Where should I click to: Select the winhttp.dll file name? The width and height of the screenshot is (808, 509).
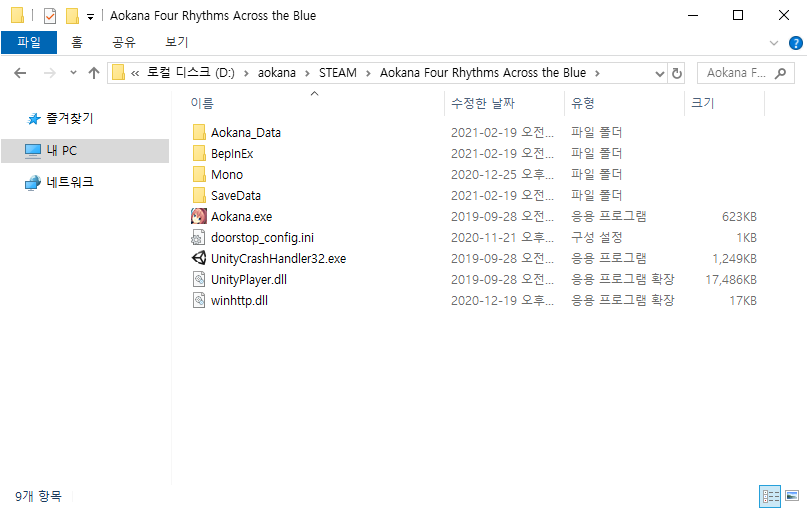[x=239, y=300]
